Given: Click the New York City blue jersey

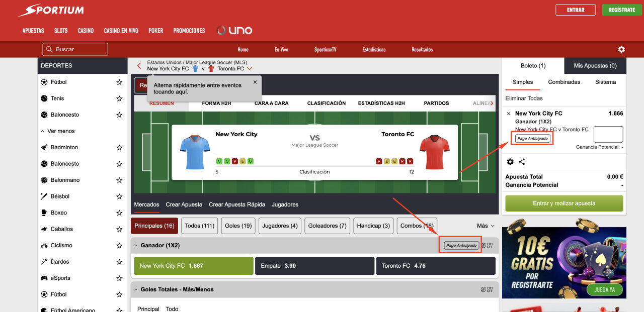Looking at the screenshot, I should (194, 152).
